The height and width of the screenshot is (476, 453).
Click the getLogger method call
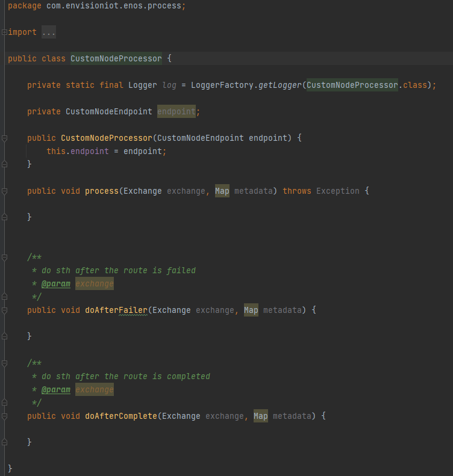[x=280, y=85]
